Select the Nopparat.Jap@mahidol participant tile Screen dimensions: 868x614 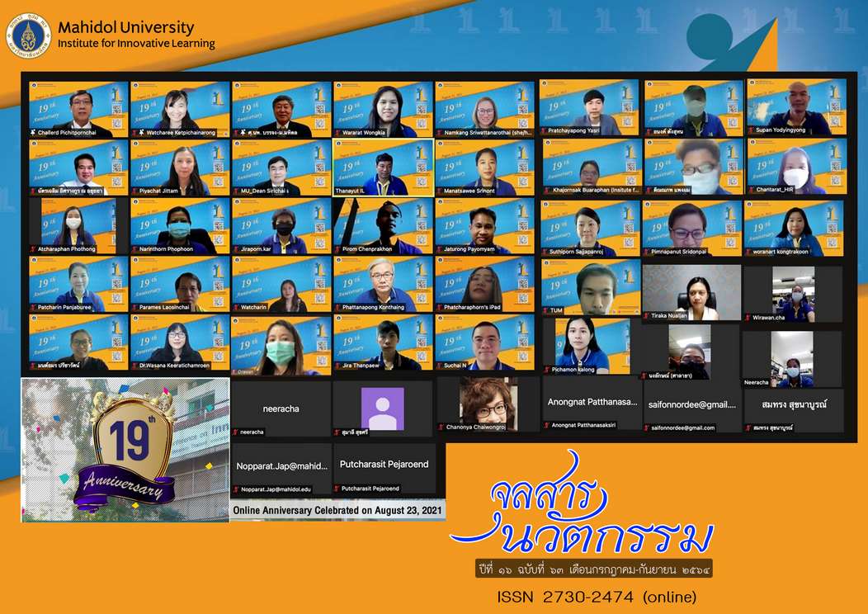click(x=281, y=466)
